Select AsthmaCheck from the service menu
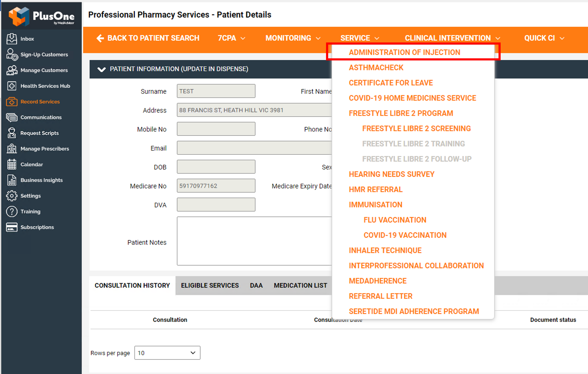 (x=376, y=68)
